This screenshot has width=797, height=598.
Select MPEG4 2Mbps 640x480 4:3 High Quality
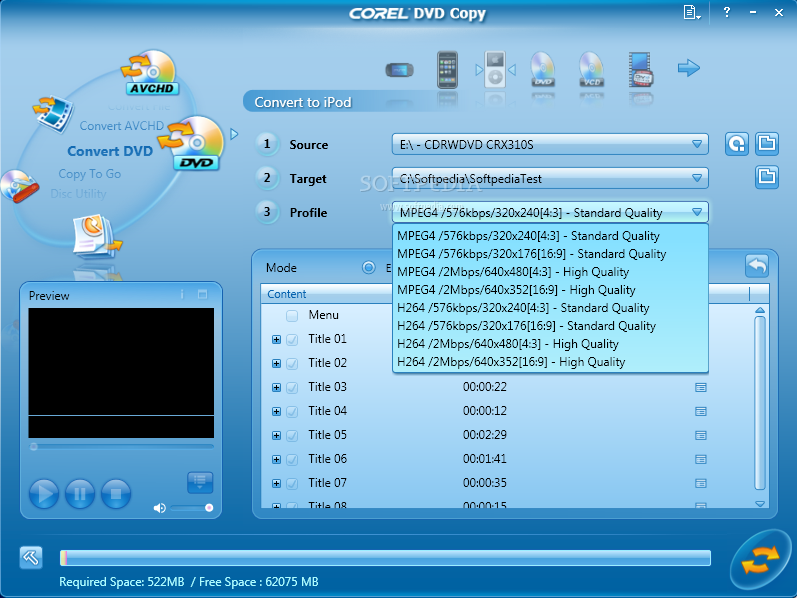pos(550,272)
